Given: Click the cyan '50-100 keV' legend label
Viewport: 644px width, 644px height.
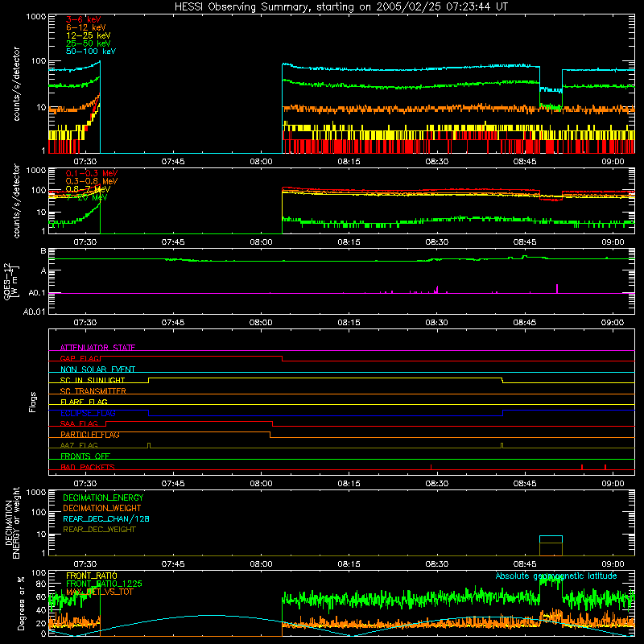Looking at the screenshot, I should click(91, 52).
